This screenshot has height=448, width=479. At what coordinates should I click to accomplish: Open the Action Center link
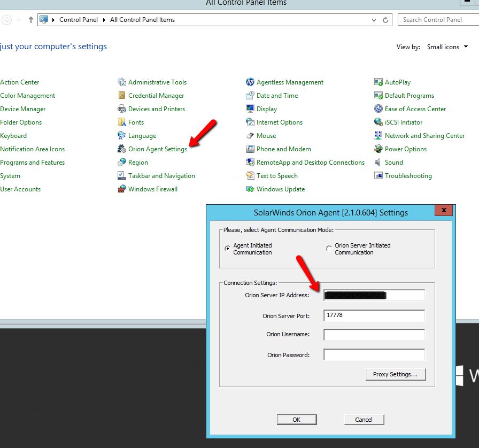pyautogui.click(x=20, y=82)
